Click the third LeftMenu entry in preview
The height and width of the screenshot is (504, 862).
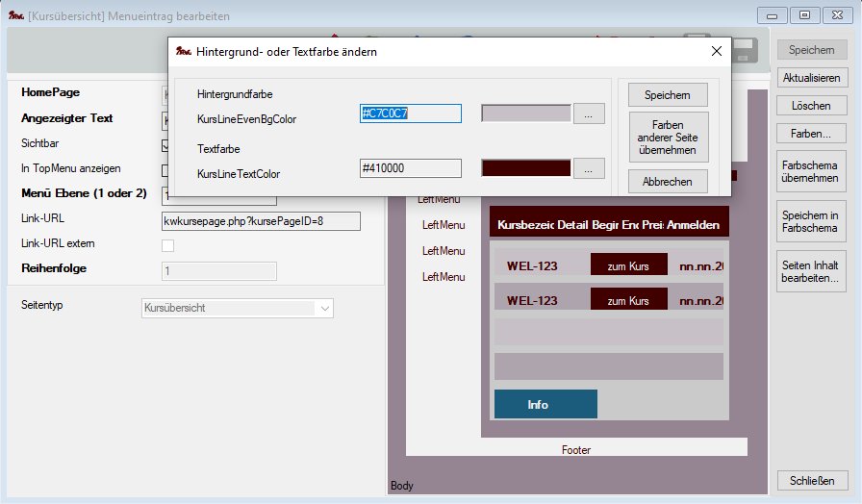[444, 251]
